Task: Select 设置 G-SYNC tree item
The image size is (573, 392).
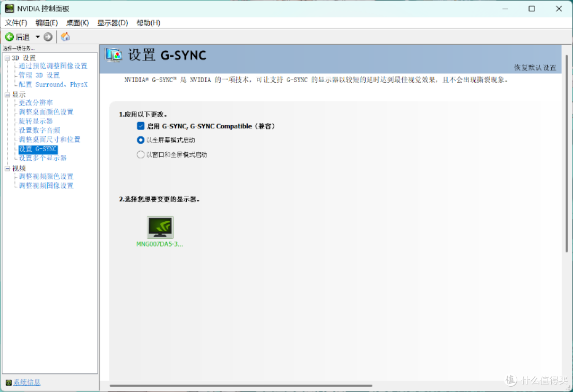Action: (x=38, y=149)
